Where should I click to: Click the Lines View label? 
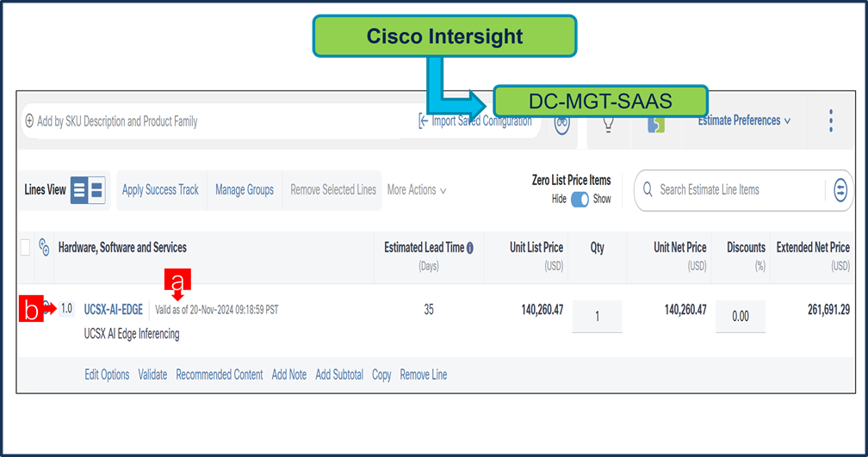click(x=45, y=189)
